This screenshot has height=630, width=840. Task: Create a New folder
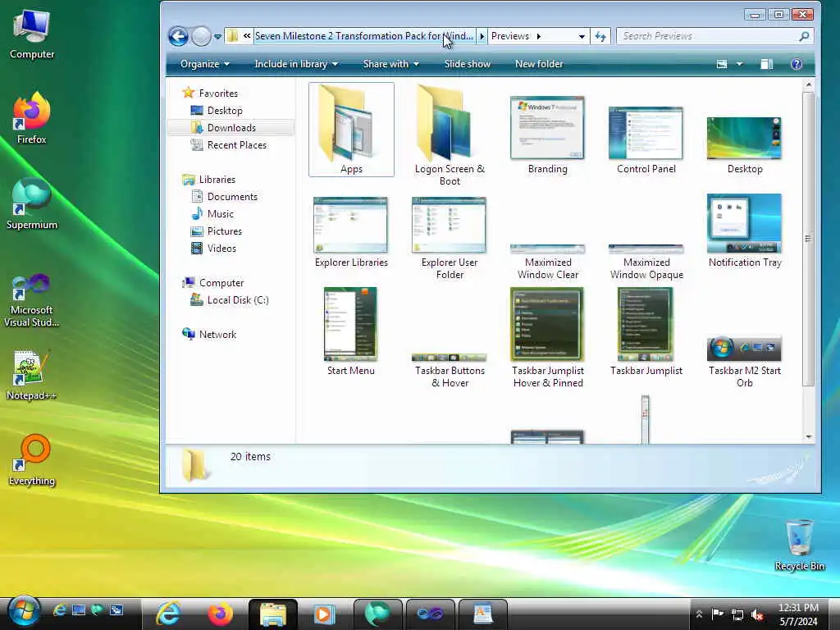539,64
